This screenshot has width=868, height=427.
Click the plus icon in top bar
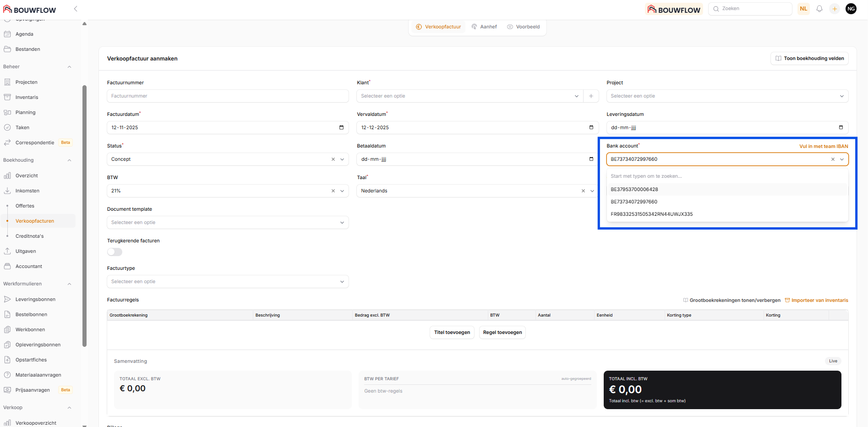(835, 9)
